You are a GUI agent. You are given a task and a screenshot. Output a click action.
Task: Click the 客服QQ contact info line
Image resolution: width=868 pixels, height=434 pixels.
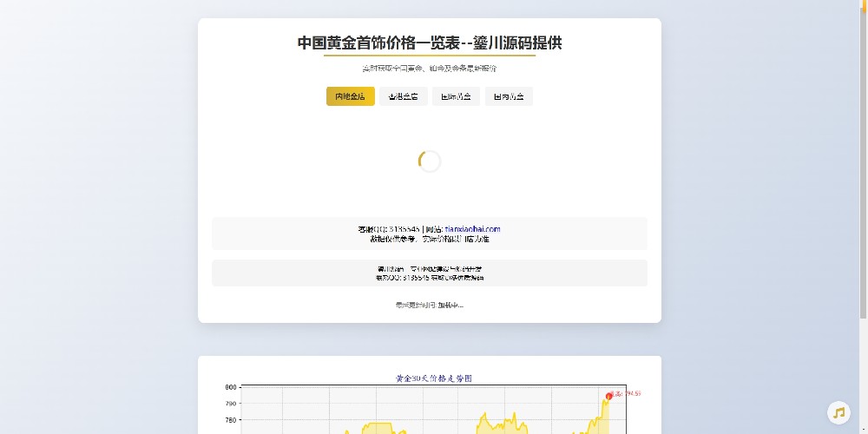pyautogui.click(x=430, y=229)
